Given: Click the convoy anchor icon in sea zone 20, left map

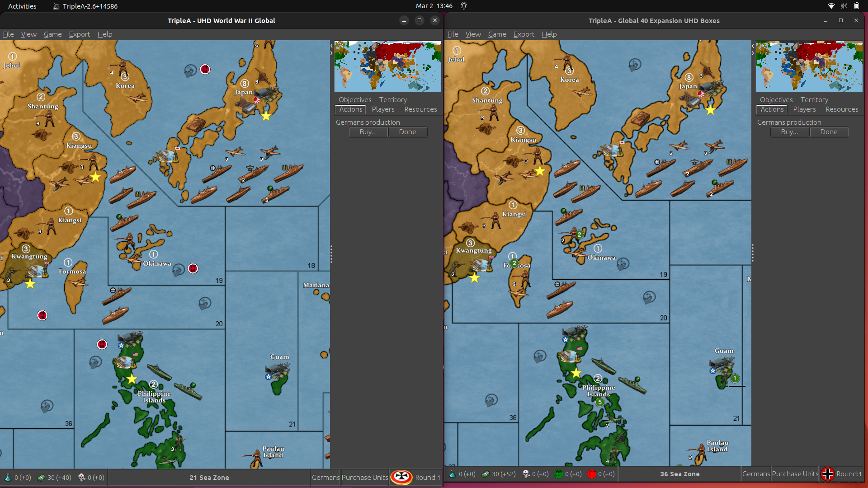Looking at the screenshot, I should pyautogui.click(x=205, y=303).
